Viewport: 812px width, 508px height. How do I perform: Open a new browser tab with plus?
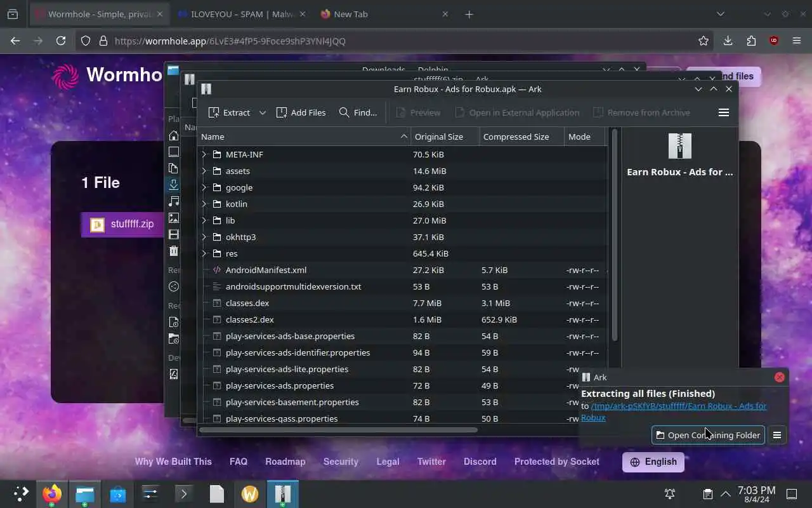469,14
